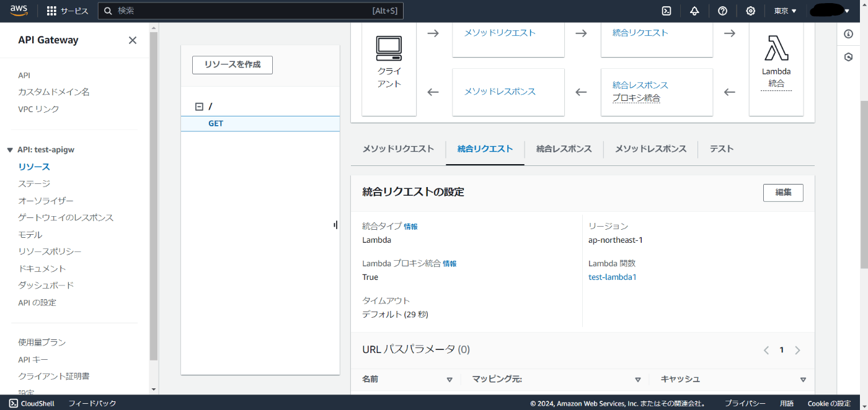This screenshot has height=410, width=868.
Task: Click the hexagon icon on right edge
Action: point(849,57)
